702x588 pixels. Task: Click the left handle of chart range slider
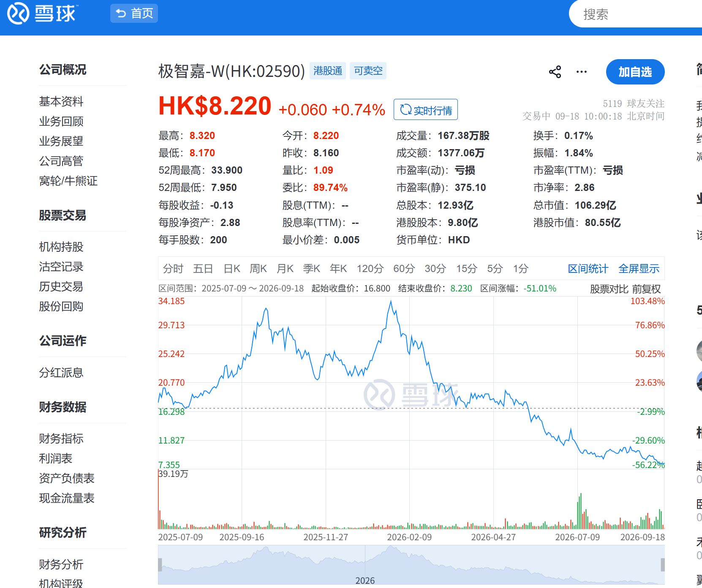[160, 565]
